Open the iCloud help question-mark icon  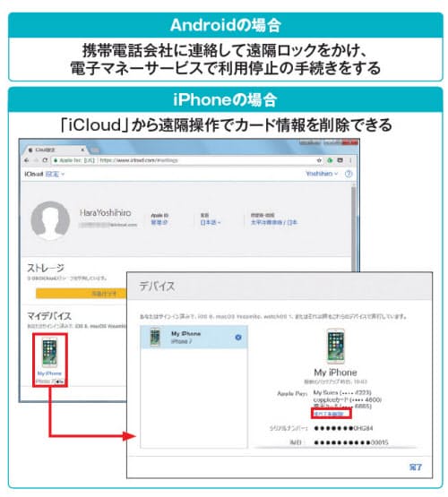(349, 174)
